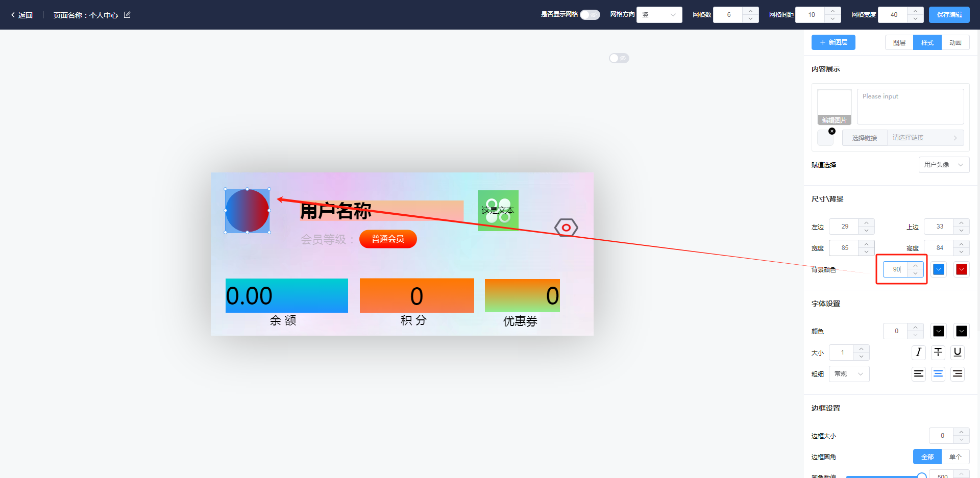Expand the 赋值选择 用户头像 dropdown

click(x=943, y=165)
